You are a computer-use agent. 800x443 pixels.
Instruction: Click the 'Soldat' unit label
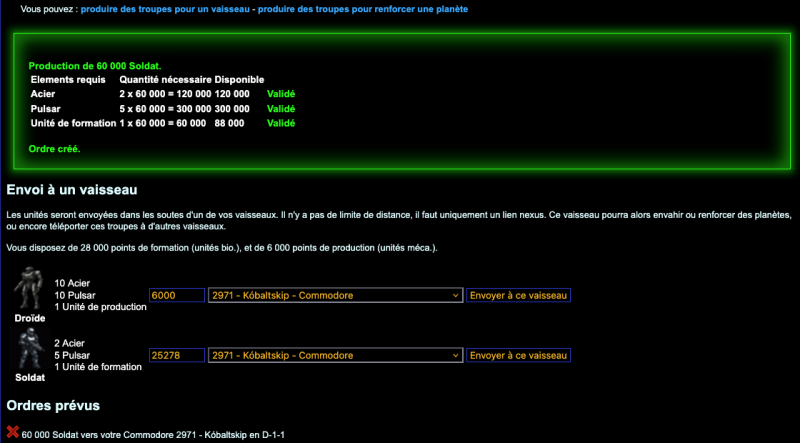pos(30,378)
